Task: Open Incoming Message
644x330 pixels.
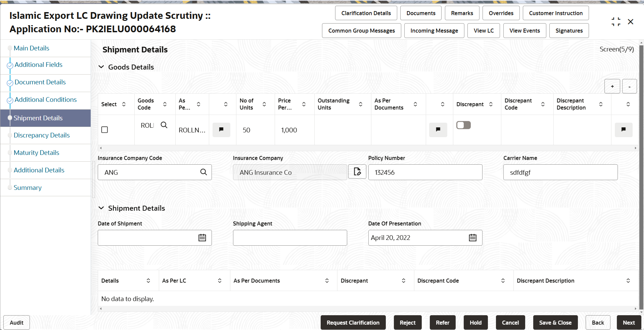Action: (x=434, y=31)
